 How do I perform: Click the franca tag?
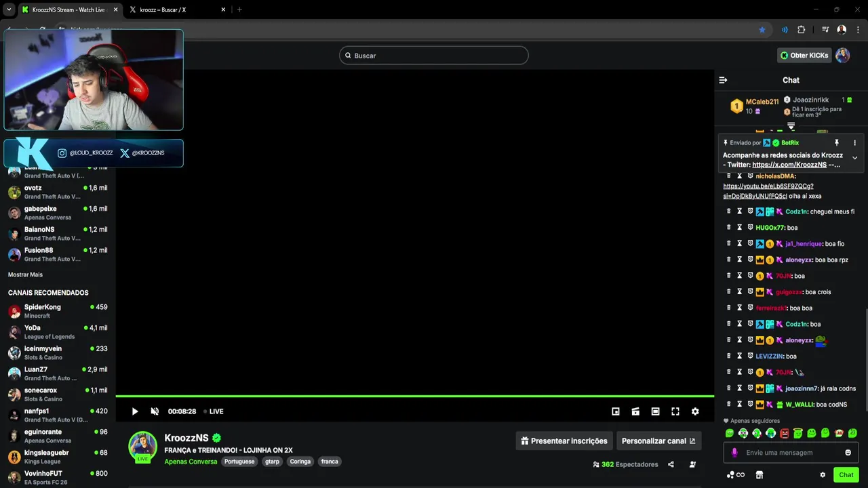pyautogui.click(x=330, y=462)
